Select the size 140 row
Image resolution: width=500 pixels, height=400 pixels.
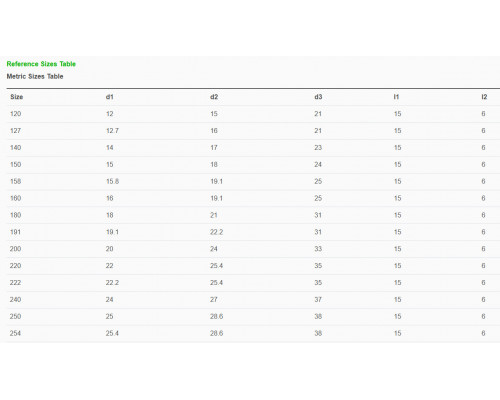pos(253,148)
